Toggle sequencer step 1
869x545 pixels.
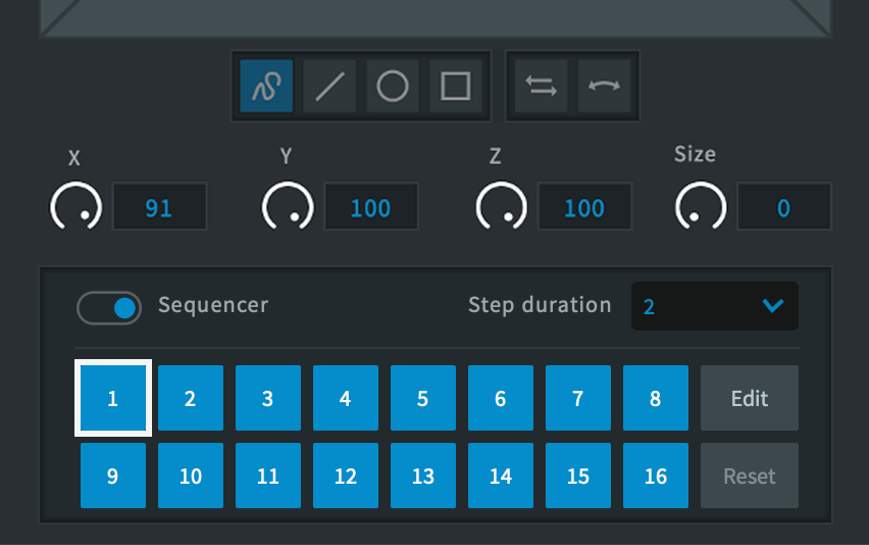113,398
